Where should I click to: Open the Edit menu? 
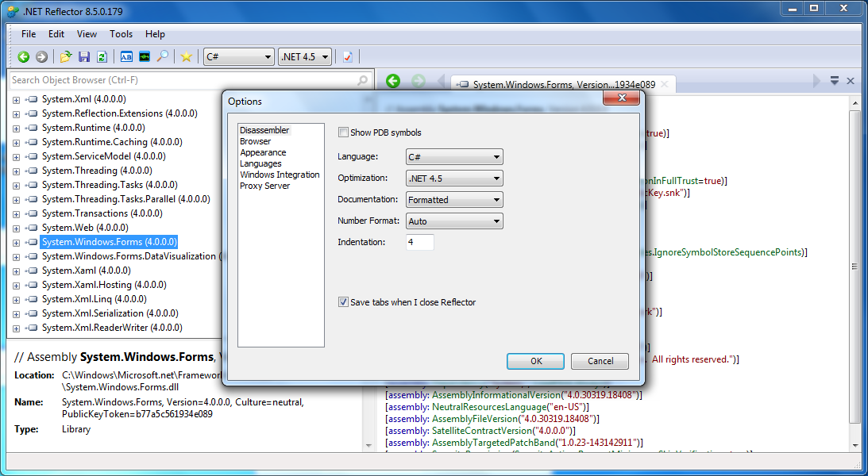[56, 34]
